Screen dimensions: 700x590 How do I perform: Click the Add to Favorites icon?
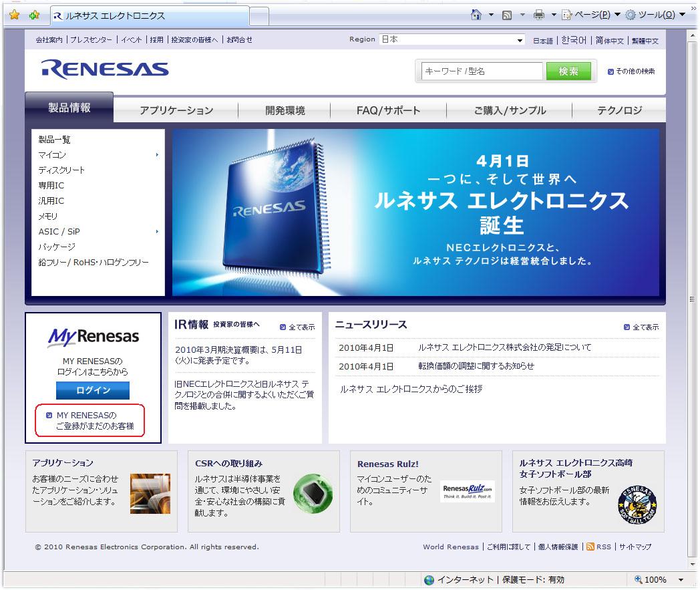[x=34, y=15]
